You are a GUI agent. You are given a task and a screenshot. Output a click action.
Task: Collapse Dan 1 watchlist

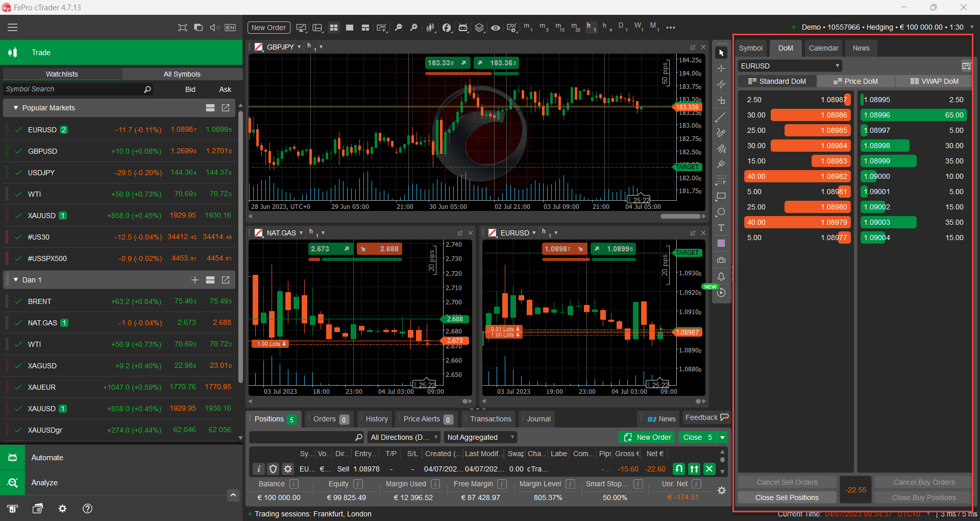16,280
